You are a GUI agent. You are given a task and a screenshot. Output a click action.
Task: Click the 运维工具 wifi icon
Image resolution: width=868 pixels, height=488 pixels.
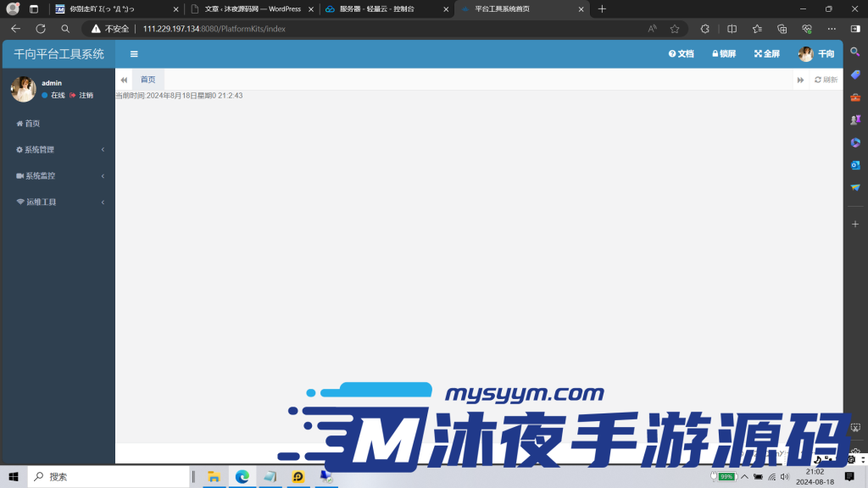pyautogui.click(x=19, y=202)
